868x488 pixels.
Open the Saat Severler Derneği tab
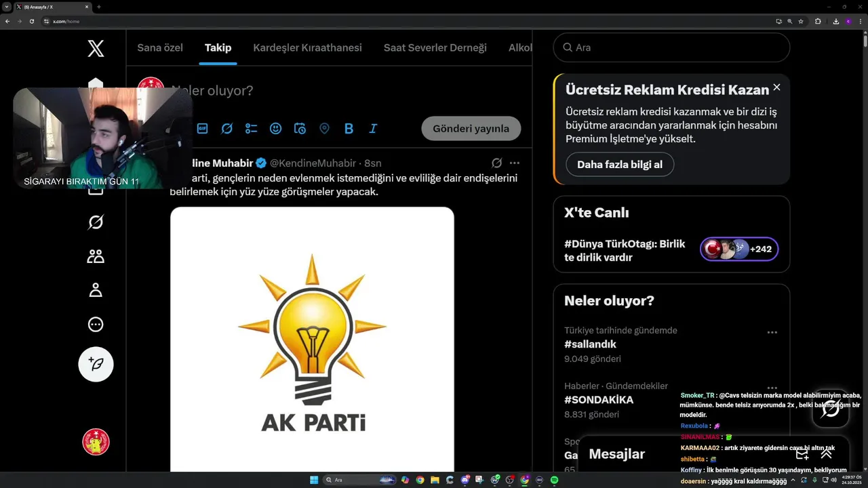[435, 47]
